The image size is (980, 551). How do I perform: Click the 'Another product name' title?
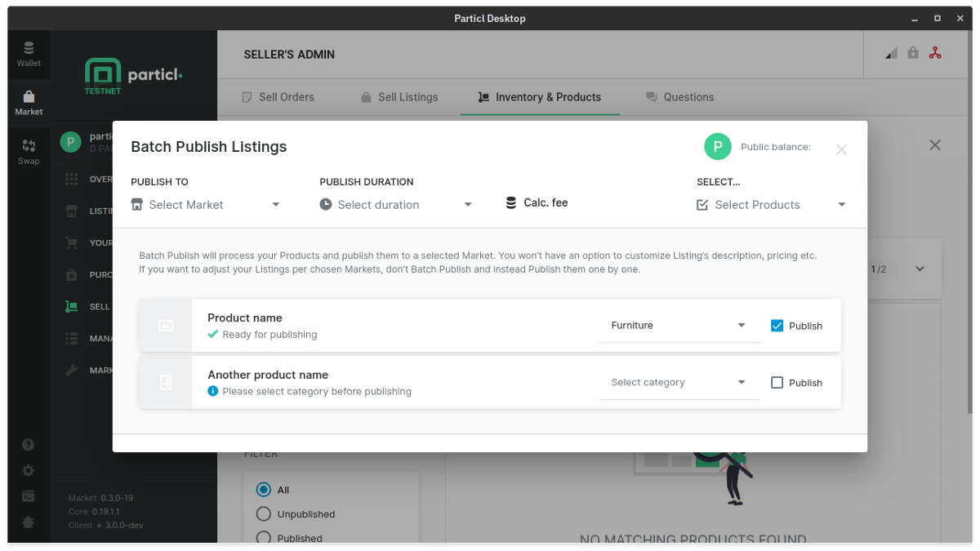click(x=268, y=375)
